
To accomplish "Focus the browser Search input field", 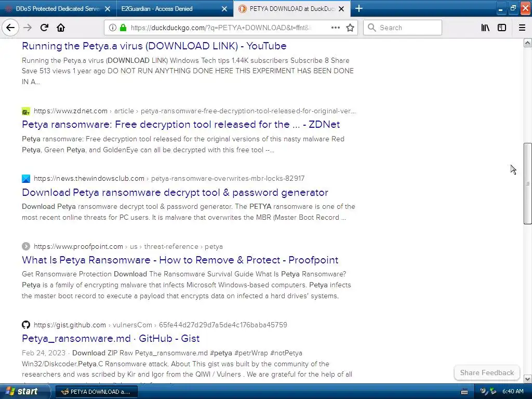I will tap(403, 28).
